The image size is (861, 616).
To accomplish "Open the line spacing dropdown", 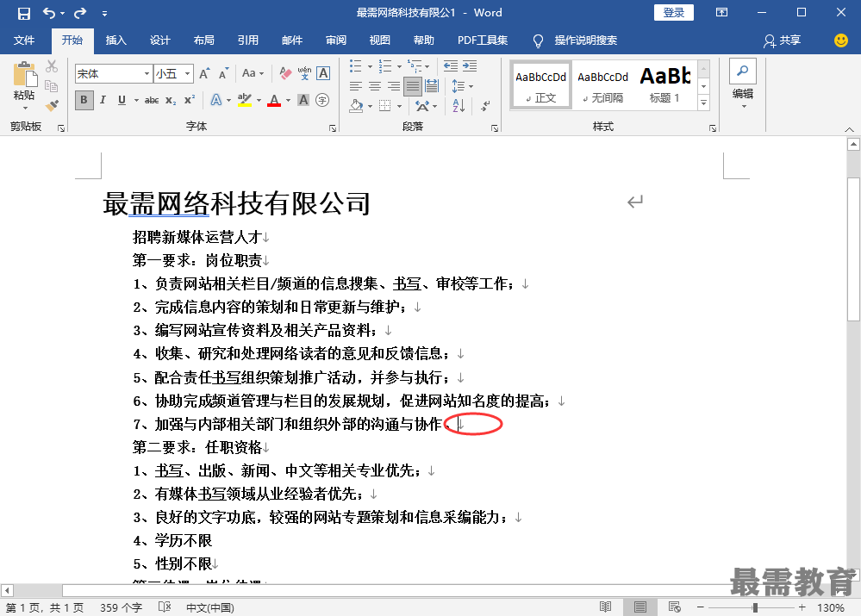I will [462, 86].
